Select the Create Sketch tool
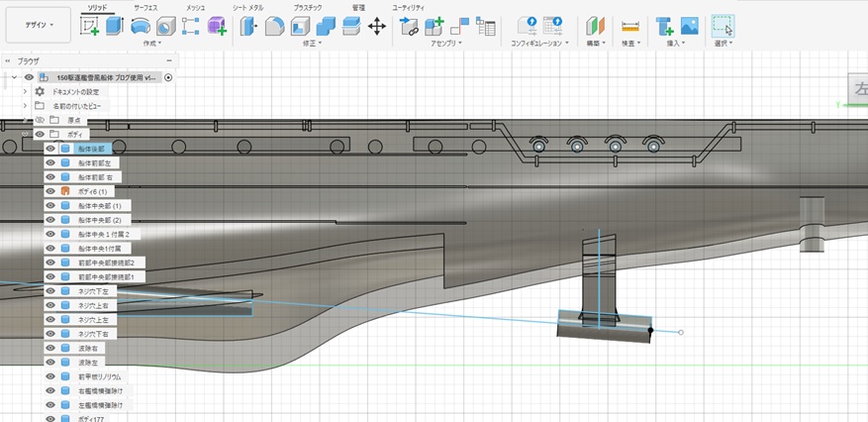The height and width of the screenshot is (422, 868). (89, 26)
